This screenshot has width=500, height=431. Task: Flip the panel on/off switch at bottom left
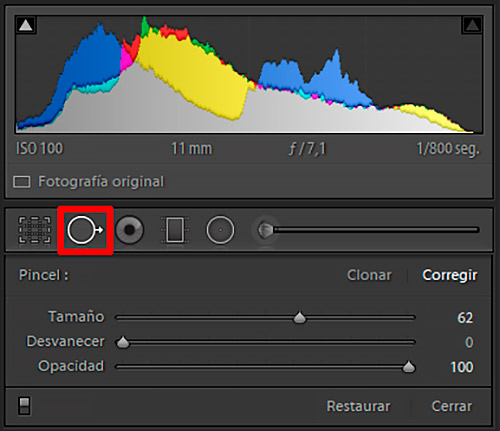[x=24, y=406]
